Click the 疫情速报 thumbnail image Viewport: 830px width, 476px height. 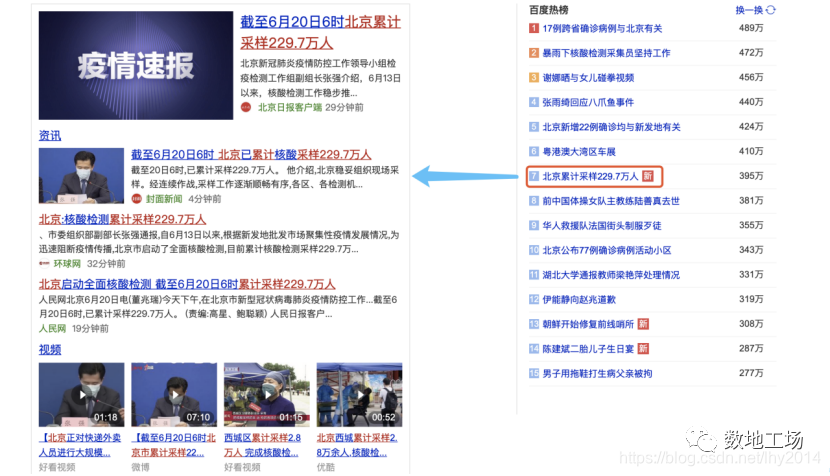pyautogui.click(x=136, y=66)
